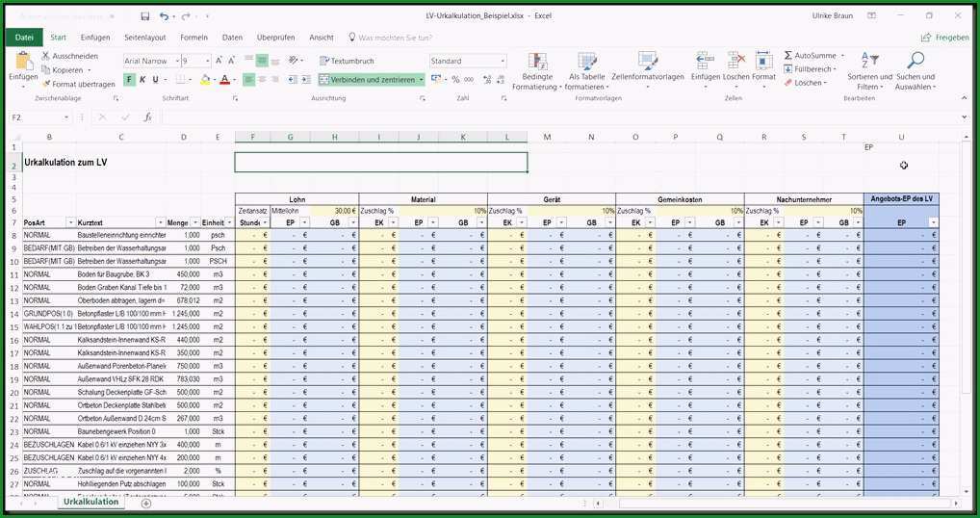Open borders tool in Schriftart group

pos(181,79)
